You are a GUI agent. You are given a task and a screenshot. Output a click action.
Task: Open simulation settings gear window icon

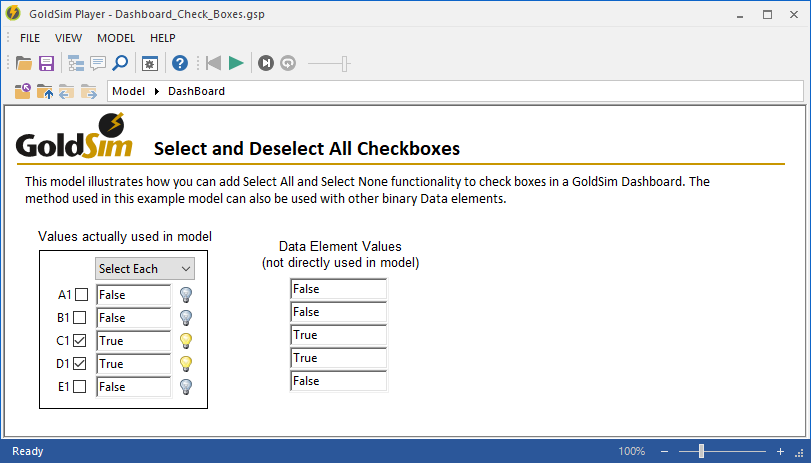[x=150, y=64]
